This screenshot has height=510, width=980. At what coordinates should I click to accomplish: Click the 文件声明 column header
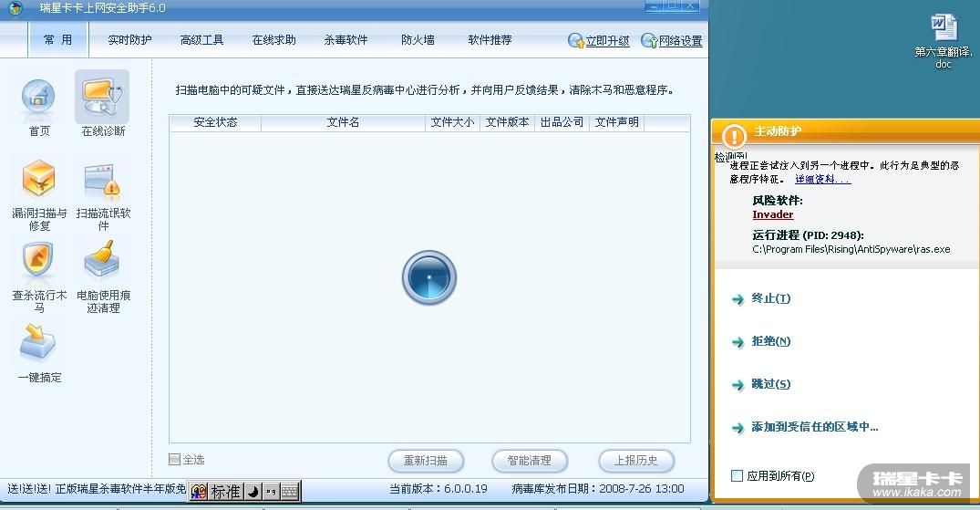click(x=617, y=122)
